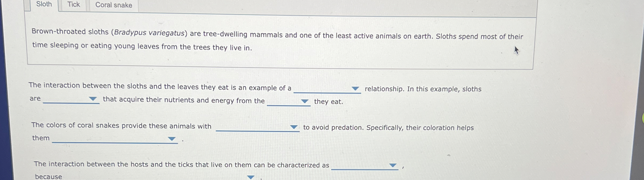Viewport: 644px width, 180px height.
Task: Open the dropdown before "they eat"
Action: 304,101
